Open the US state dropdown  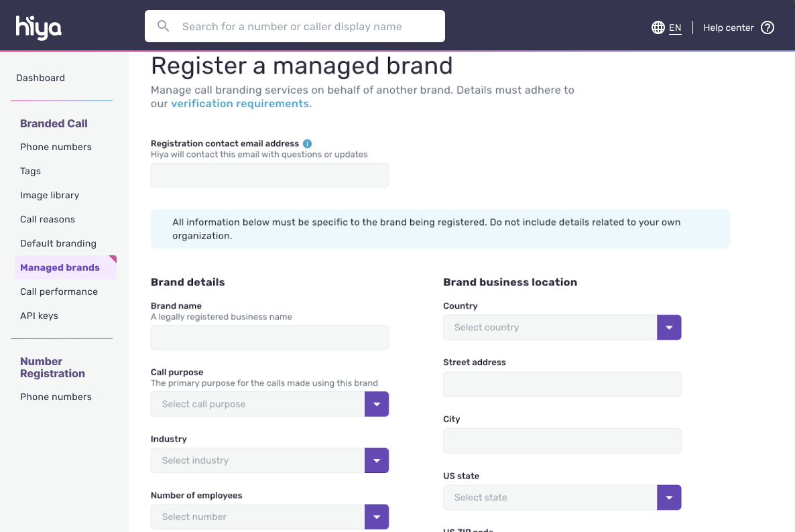pyautogui.click(x=668, y=497)
